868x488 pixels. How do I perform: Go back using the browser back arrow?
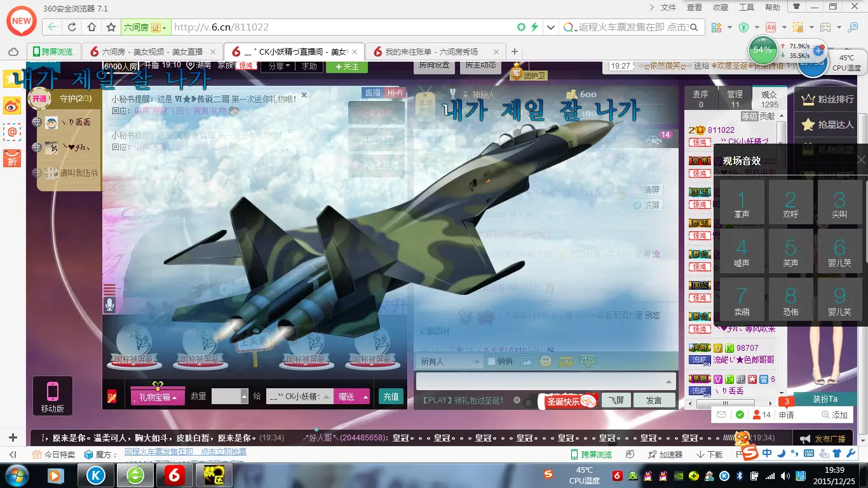pyautogui.click(x=52, y=27)
